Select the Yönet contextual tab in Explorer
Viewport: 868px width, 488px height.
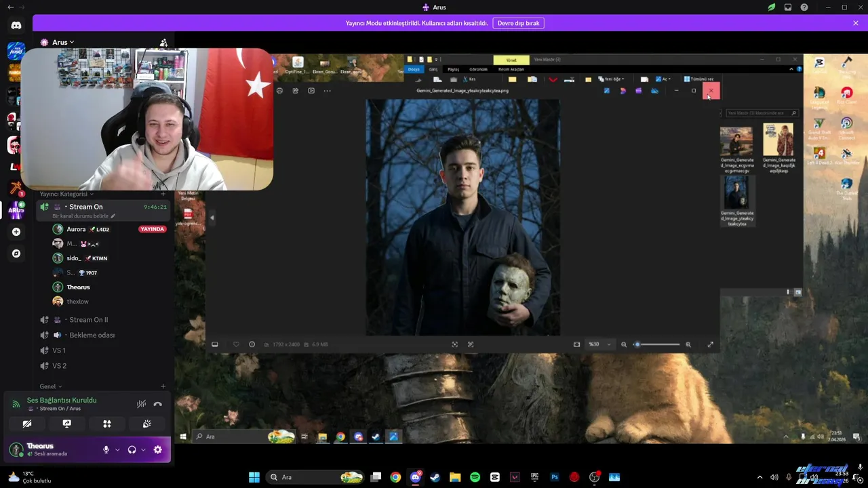click(511, 60)
